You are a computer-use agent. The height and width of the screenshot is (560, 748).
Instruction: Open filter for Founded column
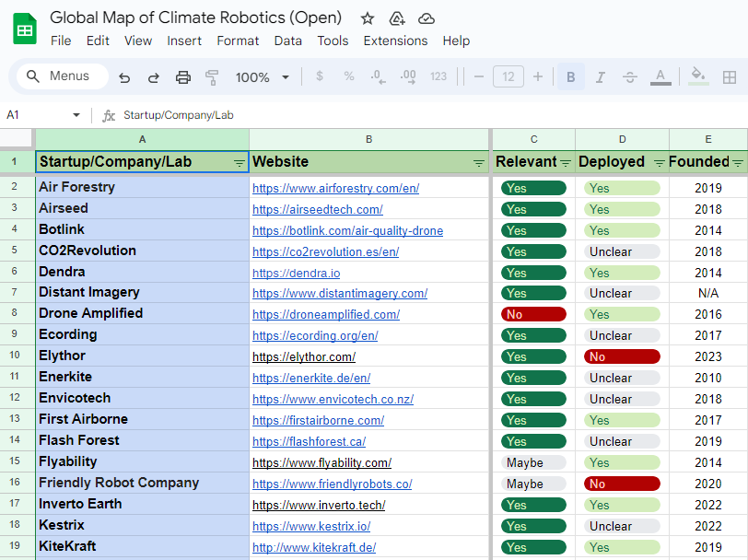click(x=738, y=163)
